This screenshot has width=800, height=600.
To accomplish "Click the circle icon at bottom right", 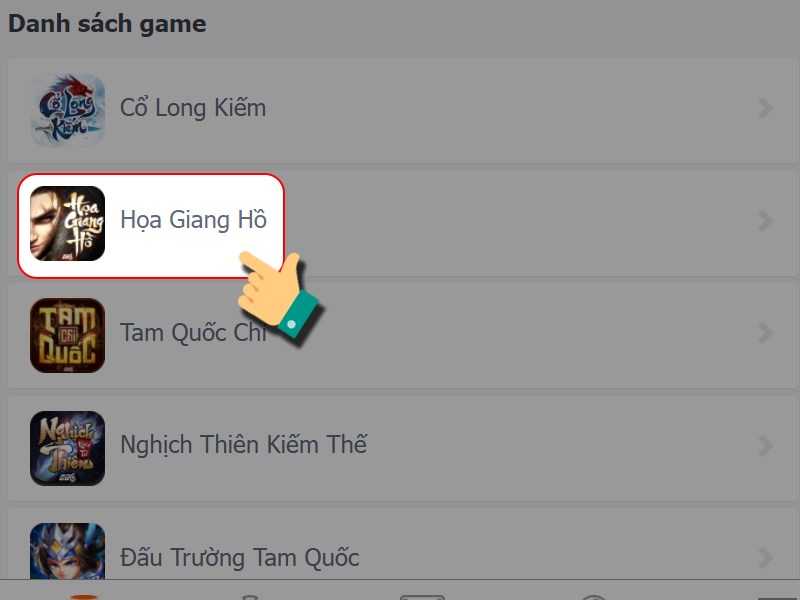I will [x=592, y=594].
